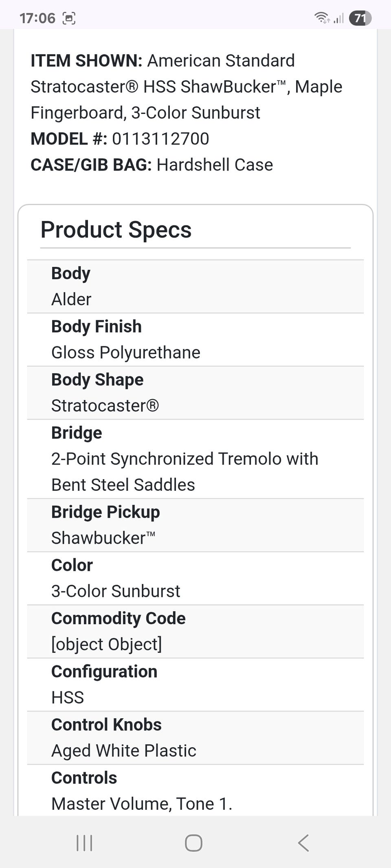Tap the 3-Color Sunburst color value

(116, 591)
